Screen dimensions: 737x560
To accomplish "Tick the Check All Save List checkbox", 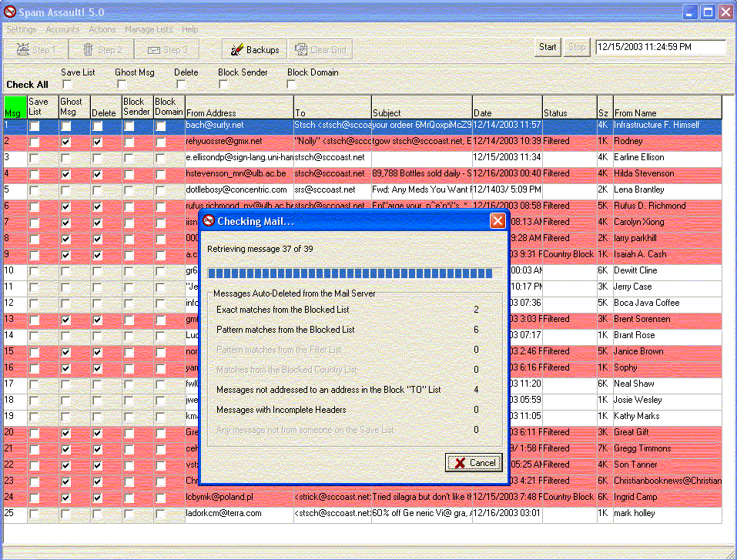I will point(68,85).
